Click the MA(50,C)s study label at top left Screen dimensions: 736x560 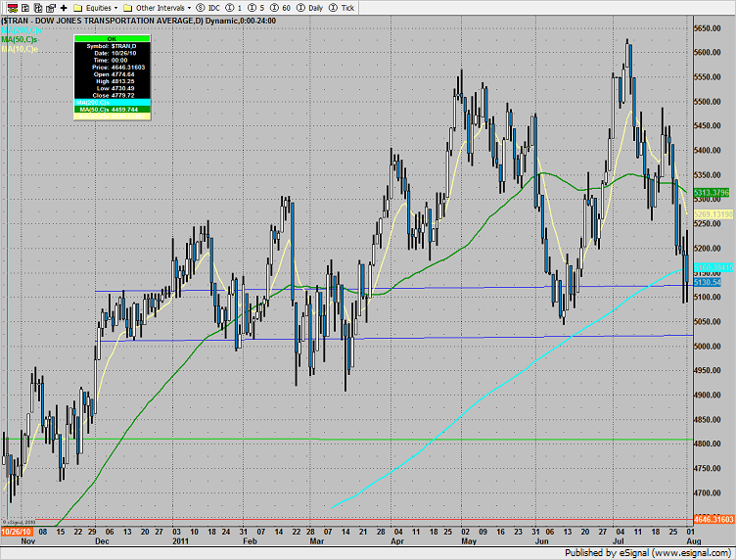20,39
